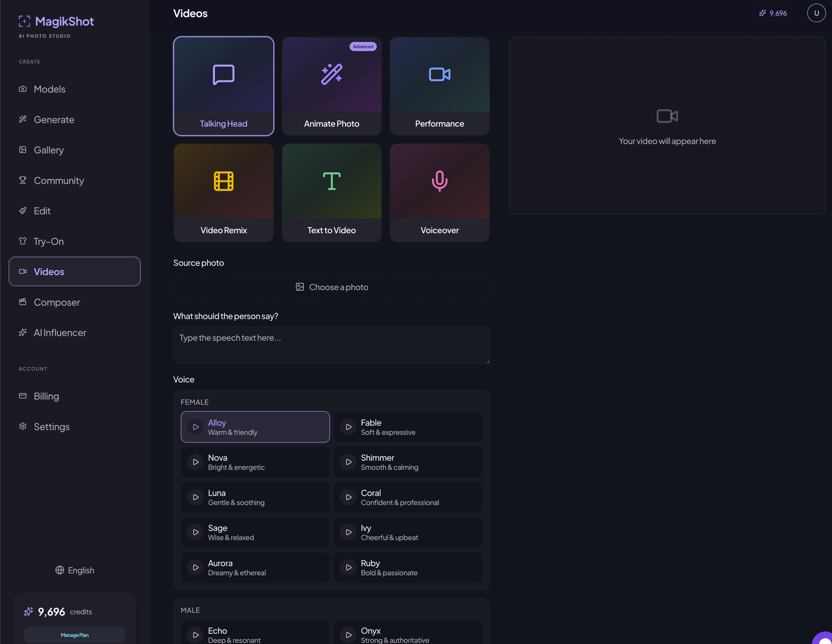The height and width of the screenshot is (644, 832).
Task: Pick the Performance camera icon card
Action: (440, 86)
